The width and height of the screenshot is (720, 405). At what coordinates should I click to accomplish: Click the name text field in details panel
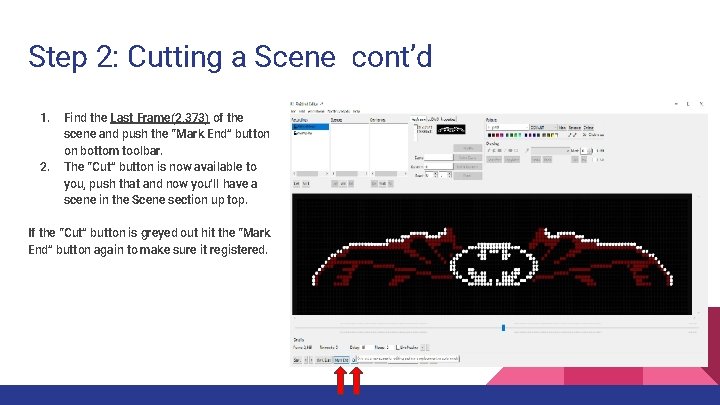pyautogui.click(x=439, y=158)
